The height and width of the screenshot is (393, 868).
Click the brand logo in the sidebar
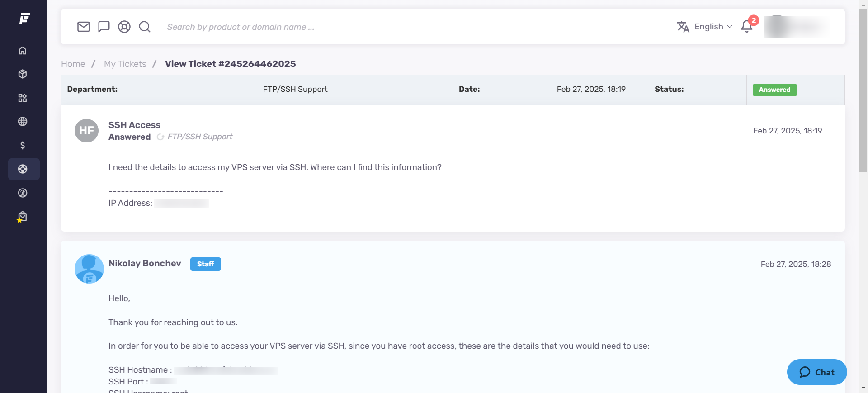pos(24,18)
